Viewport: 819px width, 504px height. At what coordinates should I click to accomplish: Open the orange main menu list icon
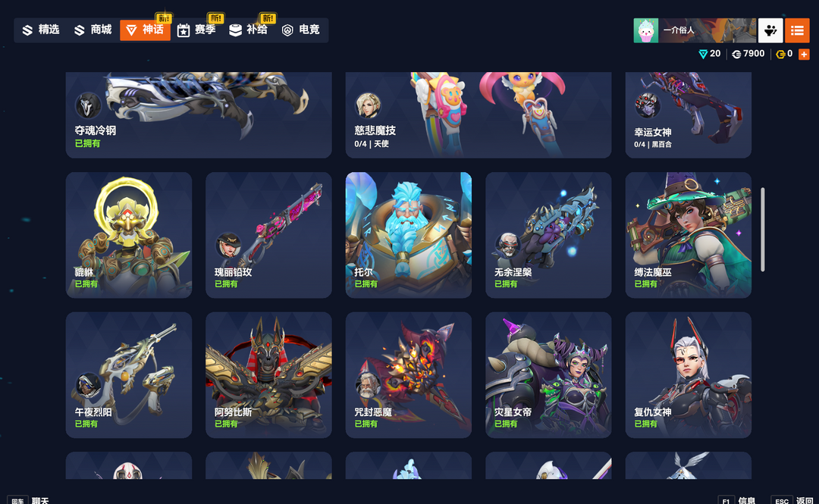(x=796, y=30)
